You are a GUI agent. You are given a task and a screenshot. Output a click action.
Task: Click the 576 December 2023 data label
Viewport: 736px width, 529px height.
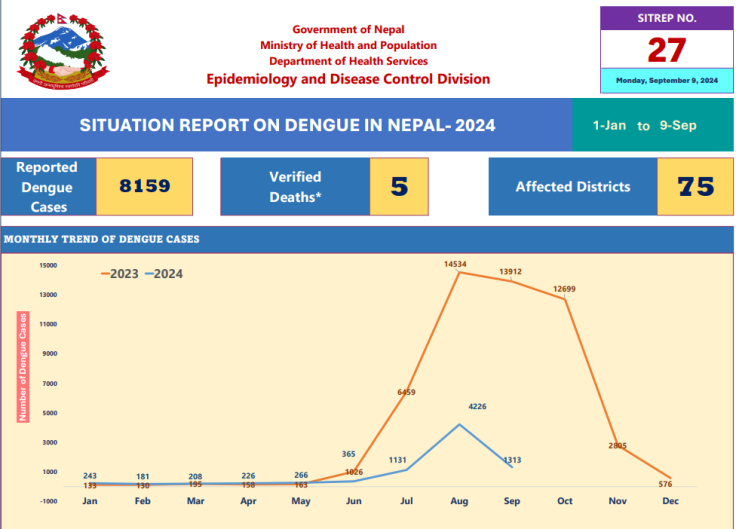click(665, 484)
